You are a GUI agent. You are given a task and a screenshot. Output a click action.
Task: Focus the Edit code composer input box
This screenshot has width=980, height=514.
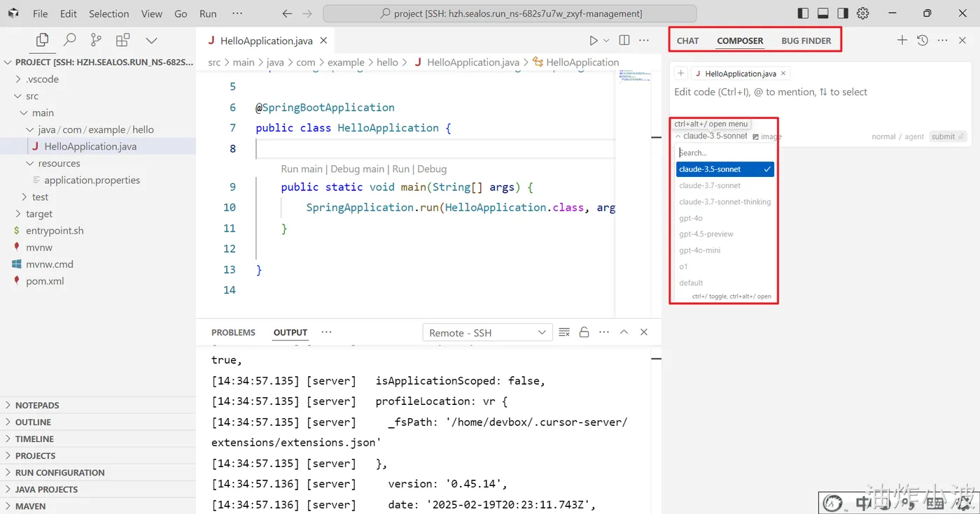point(819,92)
